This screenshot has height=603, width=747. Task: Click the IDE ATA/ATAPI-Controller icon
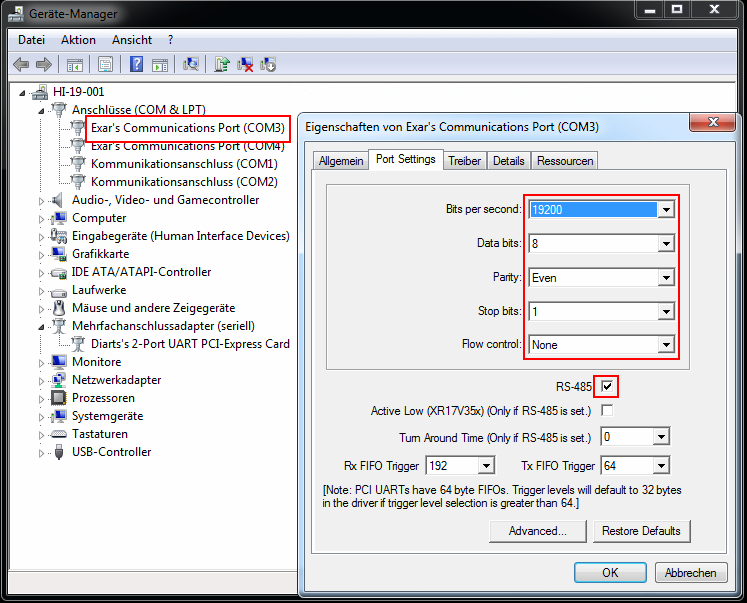pyautogui.click(x=59, y=273)
